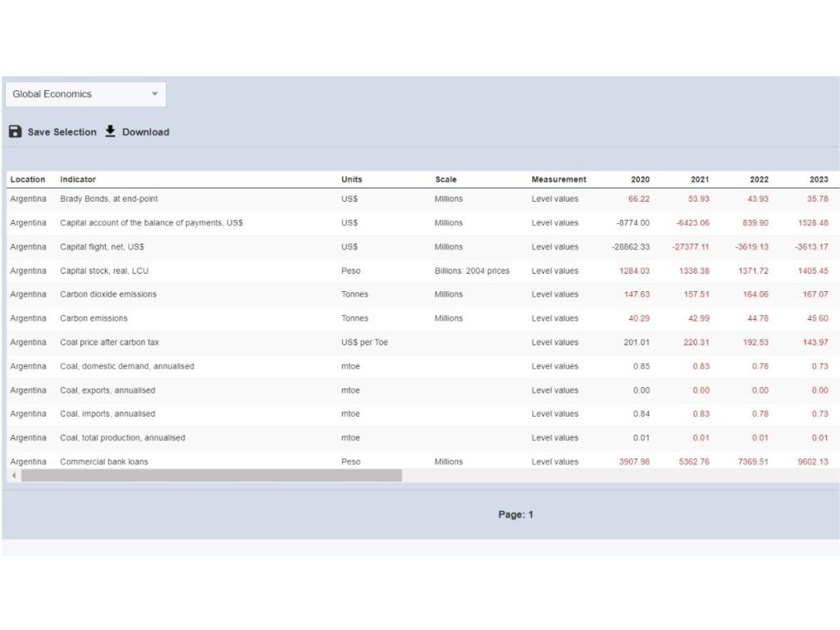Click the 2020 column header
Image resolution: width=840 pixels, height=630 pixels.
coord(640,180)
